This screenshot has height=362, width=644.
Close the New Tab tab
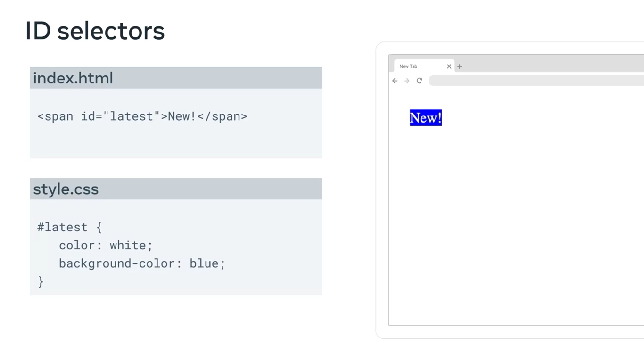pyautogui.click(x=449, y=66)
